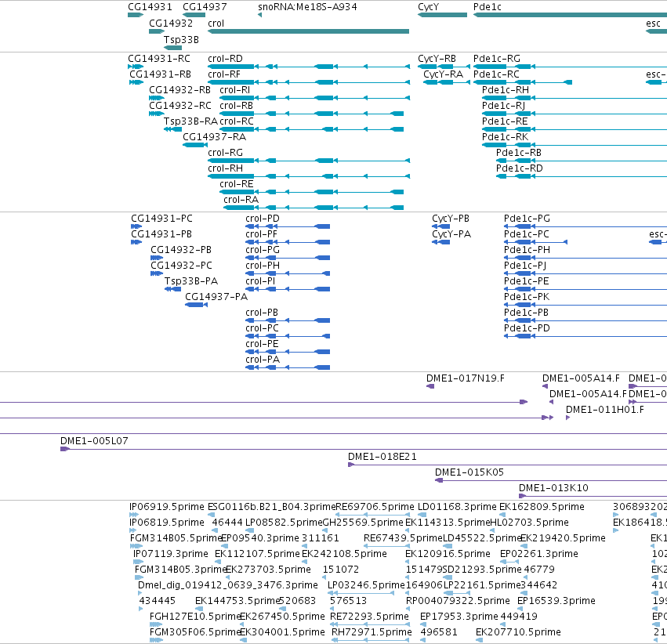Select the crol-RF transcript label
Screen dimensions: 667x644
(x=224, y=74)
